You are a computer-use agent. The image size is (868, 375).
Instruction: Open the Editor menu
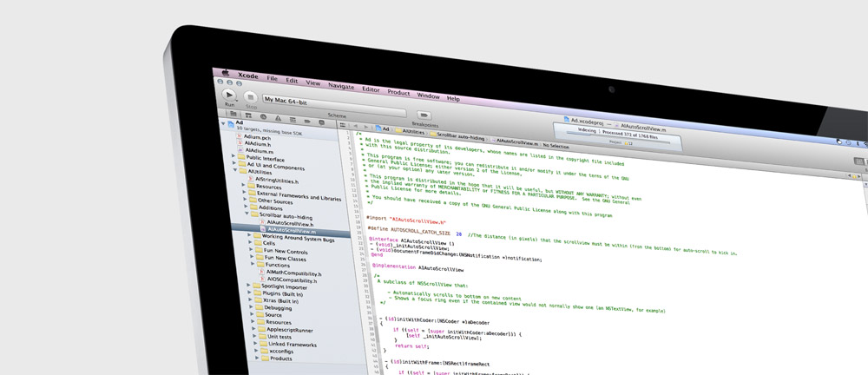click(x=371, y=89)
